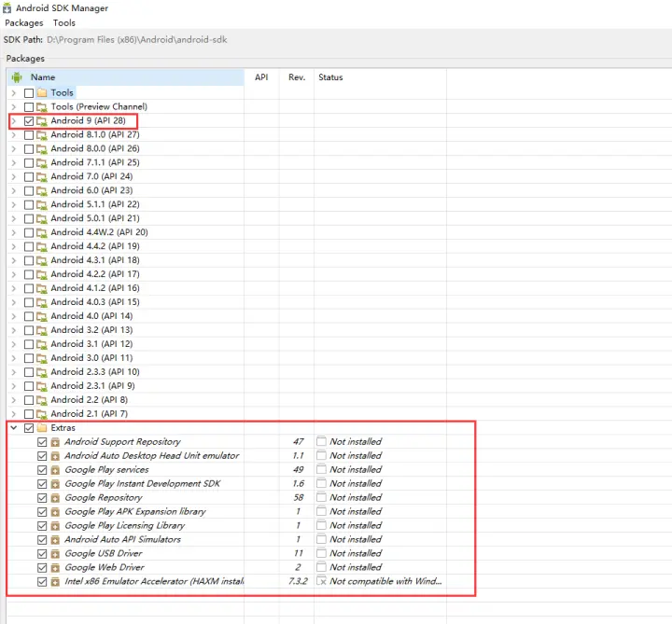This screenshot has height=624, width=672.
Task: Click the Android 8.1.0 (API 27) folder icon
Action: click(42, 135)
